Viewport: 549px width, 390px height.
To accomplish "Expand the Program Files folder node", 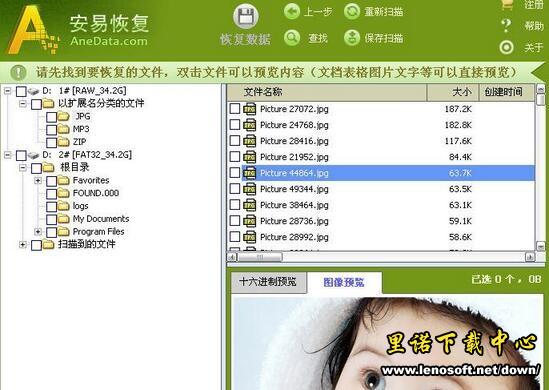I will point(38,232).
